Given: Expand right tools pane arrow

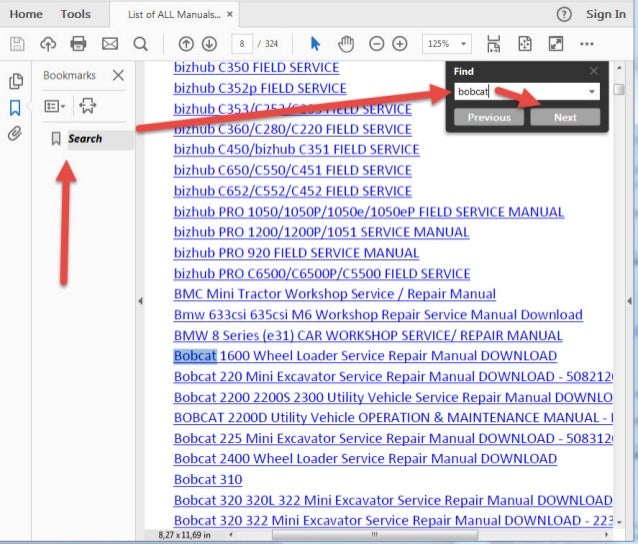Looking at the screenshot, I should tap(629, 301).
